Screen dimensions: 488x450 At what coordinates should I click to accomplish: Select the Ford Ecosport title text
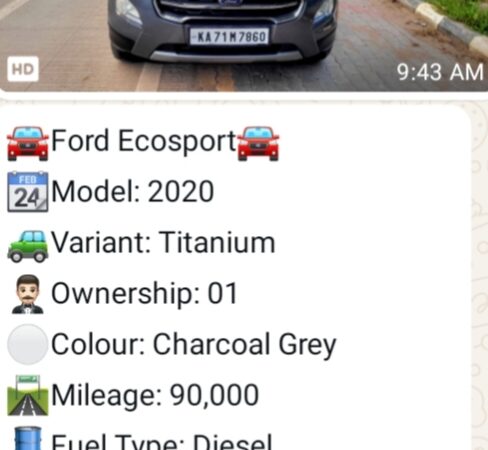tap(144, 142)
